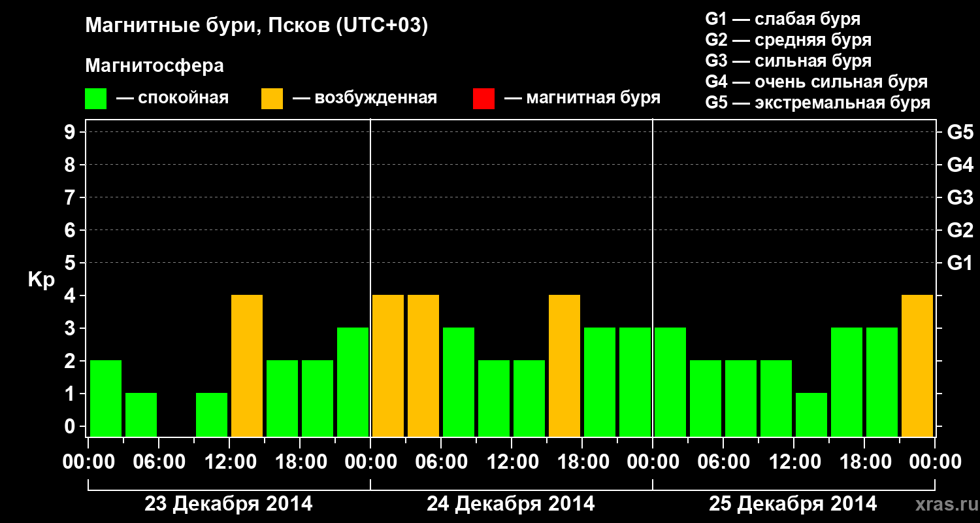Image resolution: width=980 pixels, height=523 pixels.
Task: Click the 'Kp' axis title
Action: pyautogui.click(x=41, y=280)
